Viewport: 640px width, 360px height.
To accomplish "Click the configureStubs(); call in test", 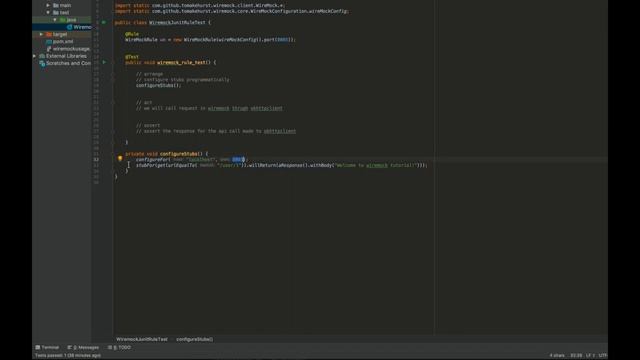I will pos(158,85).
